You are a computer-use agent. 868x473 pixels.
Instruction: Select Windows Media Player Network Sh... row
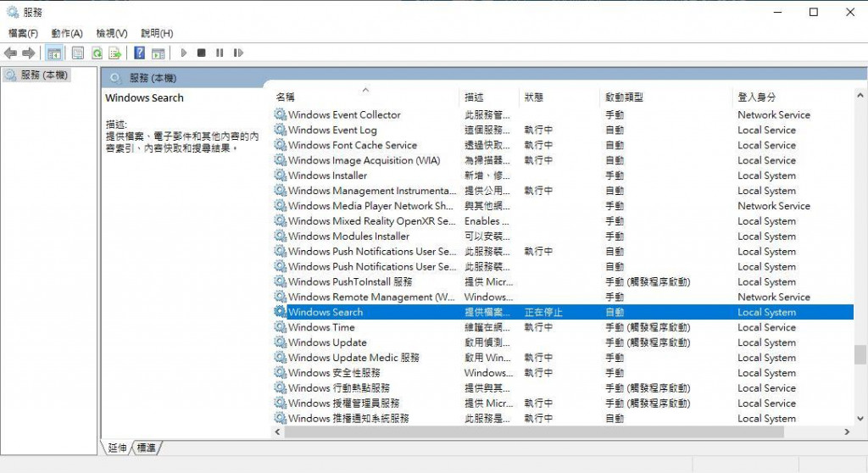point(563,205)
